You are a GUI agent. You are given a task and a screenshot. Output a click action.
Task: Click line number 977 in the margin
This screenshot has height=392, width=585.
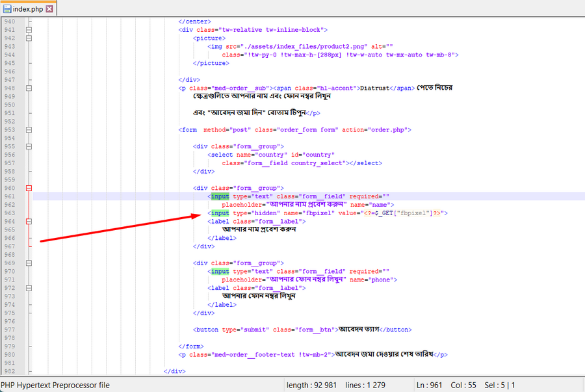pos(10,330)
